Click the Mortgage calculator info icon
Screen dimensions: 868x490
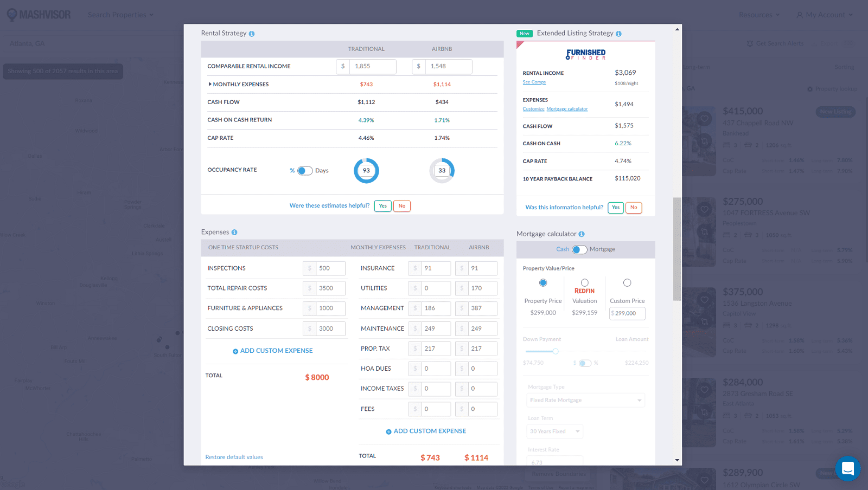point(582,234)
